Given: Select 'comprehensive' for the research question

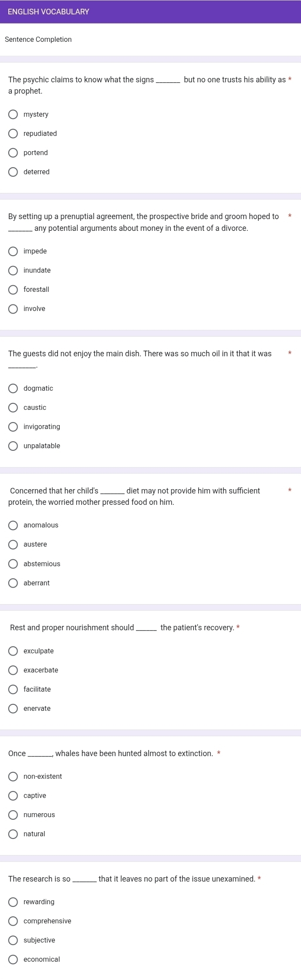Looking at the screenshot, I should point(14,921).
